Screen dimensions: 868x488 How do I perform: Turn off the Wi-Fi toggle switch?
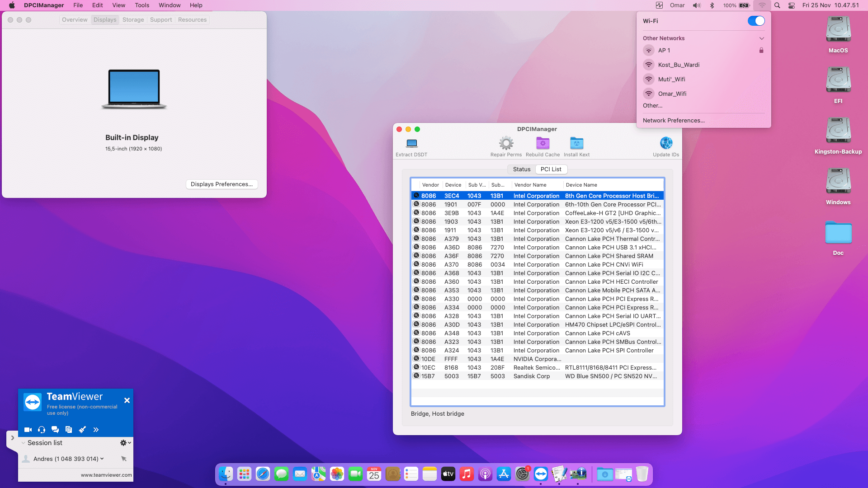(x=756, y=21)
